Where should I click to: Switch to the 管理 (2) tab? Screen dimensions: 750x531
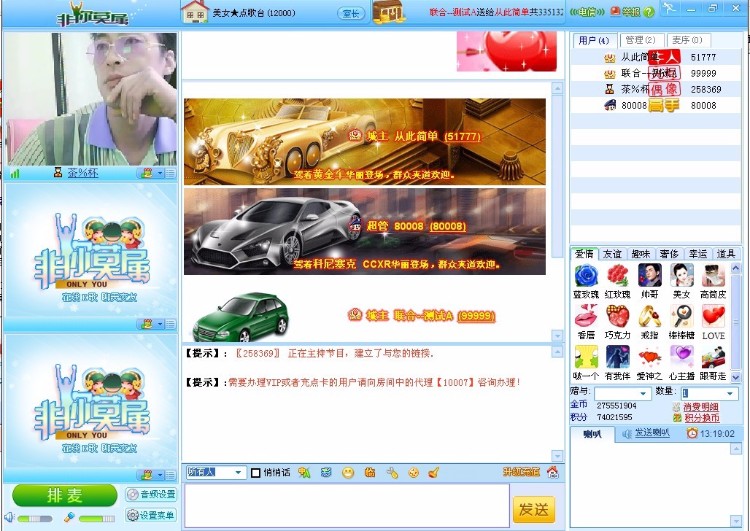(640, 40)
